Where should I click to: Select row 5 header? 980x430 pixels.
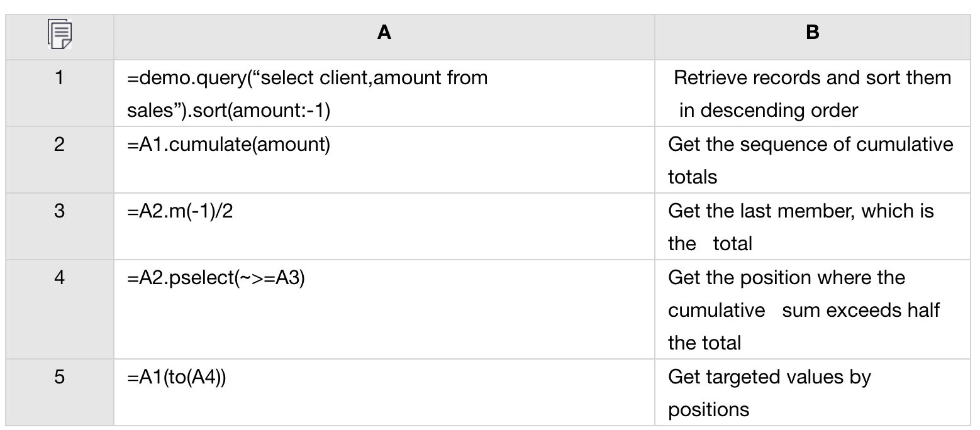tap(59, 377)
